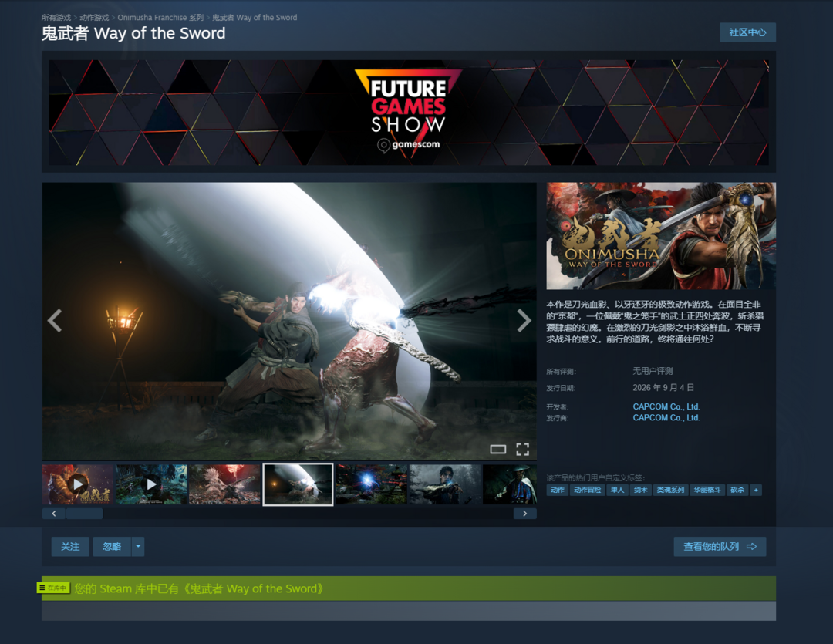Select the 单人 tag
This screenshot has width=833, height=644.
[617, 490]
